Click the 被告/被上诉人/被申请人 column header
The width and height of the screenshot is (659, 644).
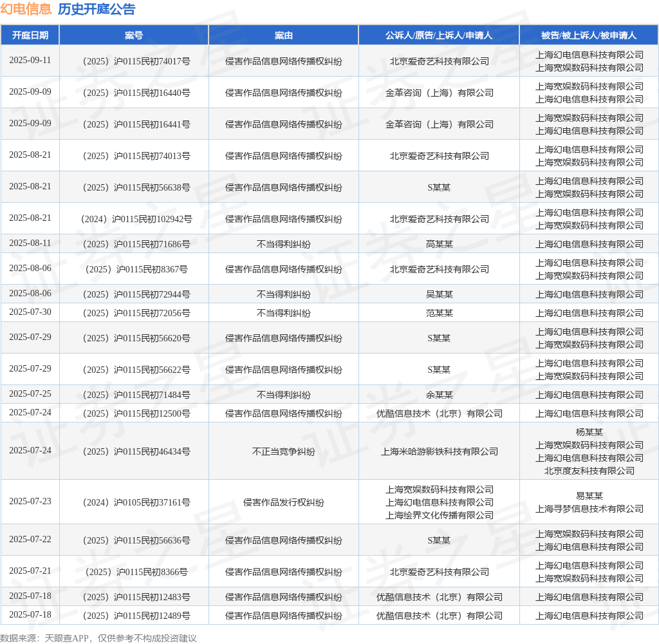[x=589, y=35]
